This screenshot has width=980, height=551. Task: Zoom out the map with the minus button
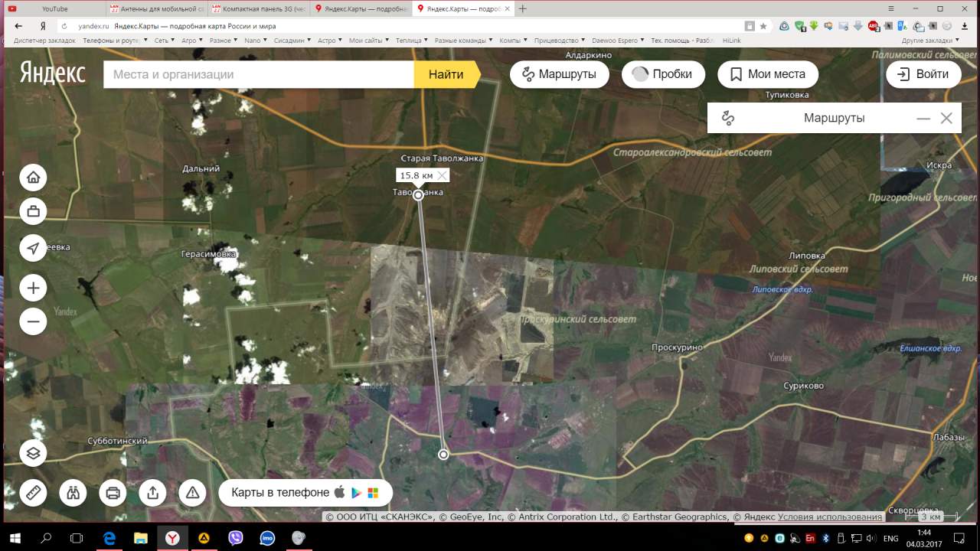point(33,321)
